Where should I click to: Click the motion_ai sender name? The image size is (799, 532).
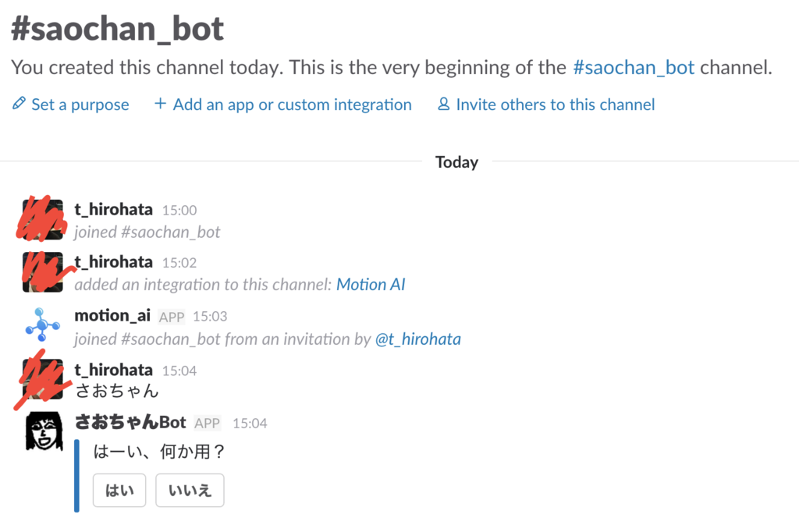(x=112, y=316)
